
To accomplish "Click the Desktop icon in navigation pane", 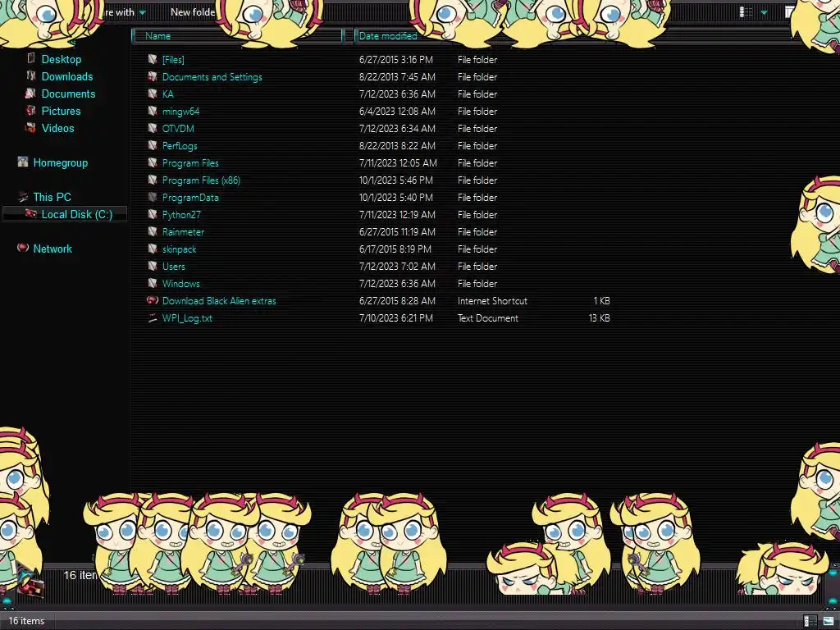I will pyautogui.click(x=31, y=58).
